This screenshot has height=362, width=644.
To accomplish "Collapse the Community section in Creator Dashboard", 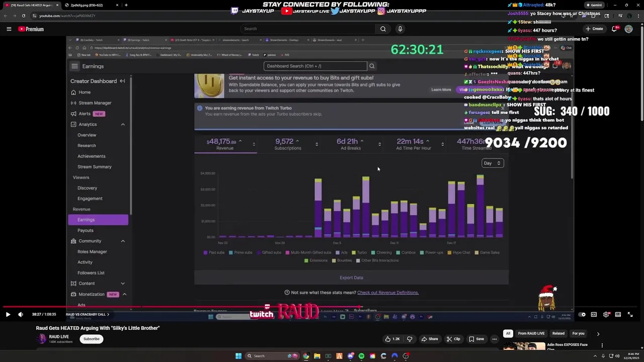I will (123, 241).
